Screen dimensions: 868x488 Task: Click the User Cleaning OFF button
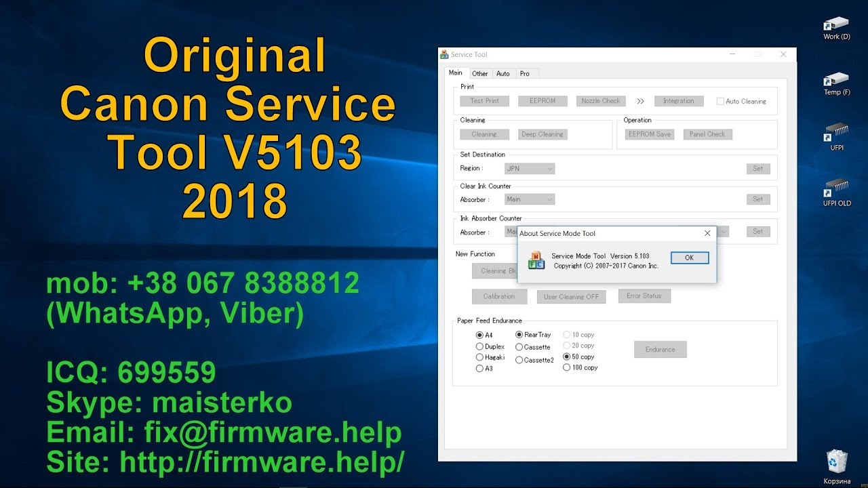point(571,297)
